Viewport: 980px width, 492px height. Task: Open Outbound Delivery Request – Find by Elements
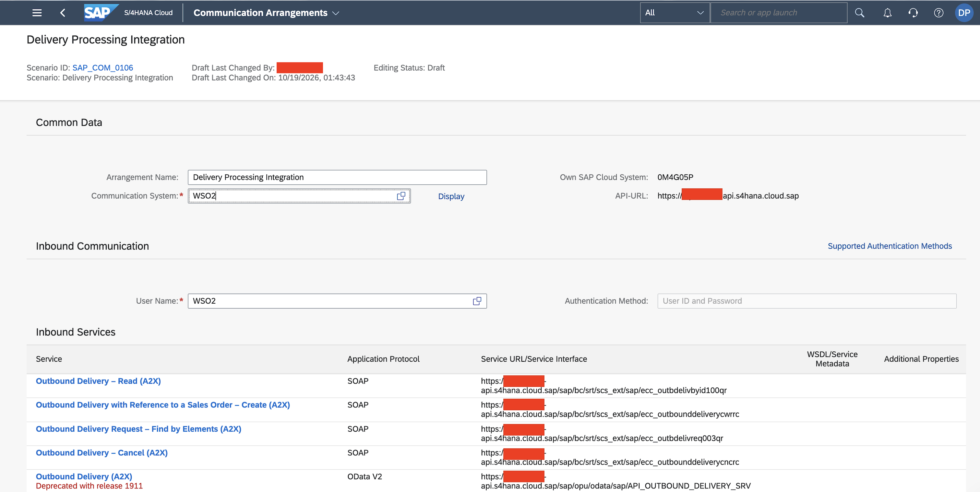click(138, 429)
